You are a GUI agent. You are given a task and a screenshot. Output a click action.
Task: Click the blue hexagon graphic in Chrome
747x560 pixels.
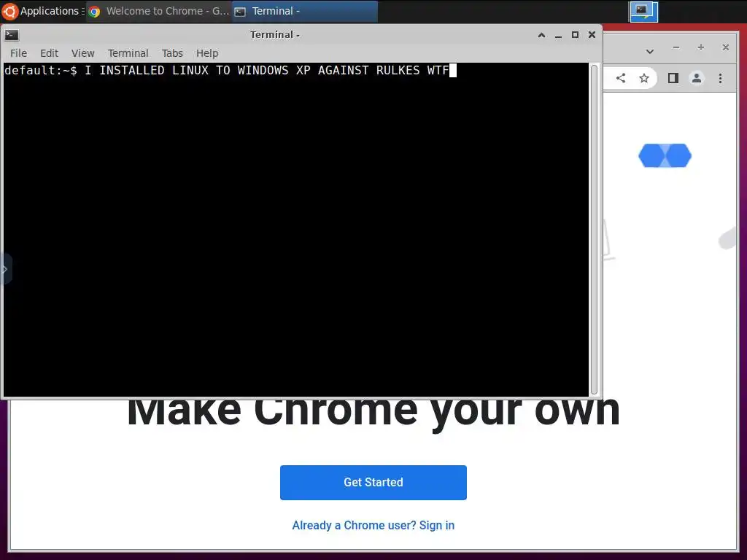click(x=665, y=156)
